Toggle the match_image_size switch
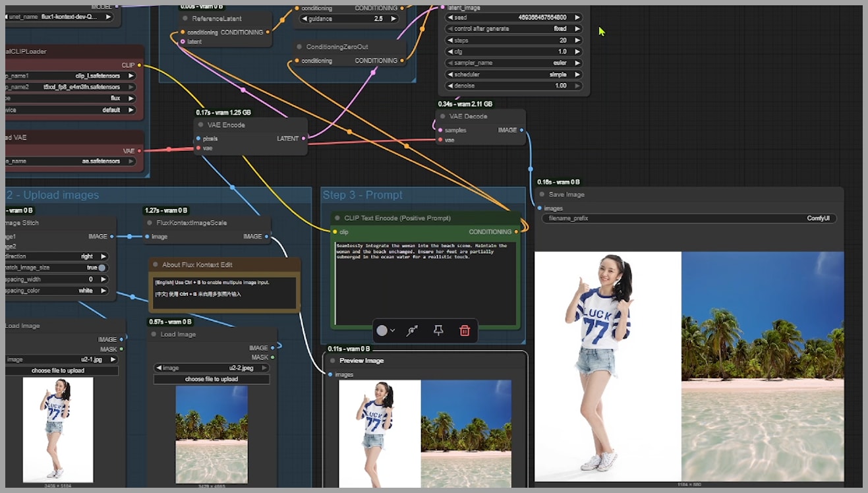The image size is (868, 493). point(101,268)
